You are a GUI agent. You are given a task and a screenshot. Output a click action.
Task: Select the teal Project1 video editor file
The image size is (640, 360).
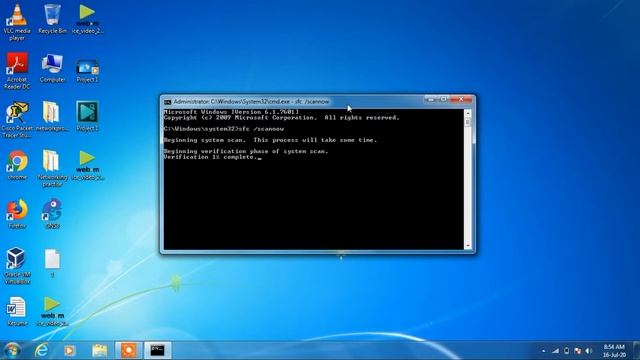87,116
